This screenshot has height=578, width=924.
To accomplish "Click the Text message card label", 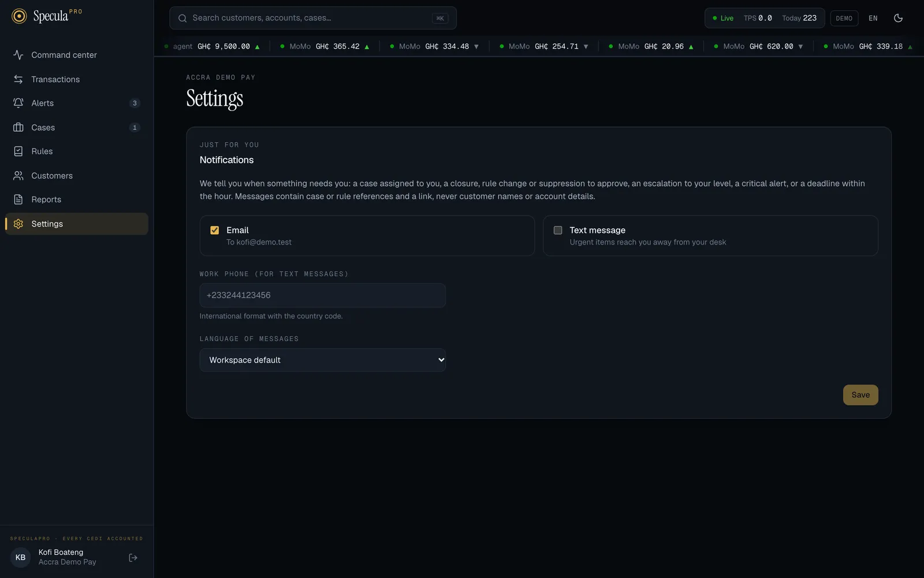I will [598, 230].
